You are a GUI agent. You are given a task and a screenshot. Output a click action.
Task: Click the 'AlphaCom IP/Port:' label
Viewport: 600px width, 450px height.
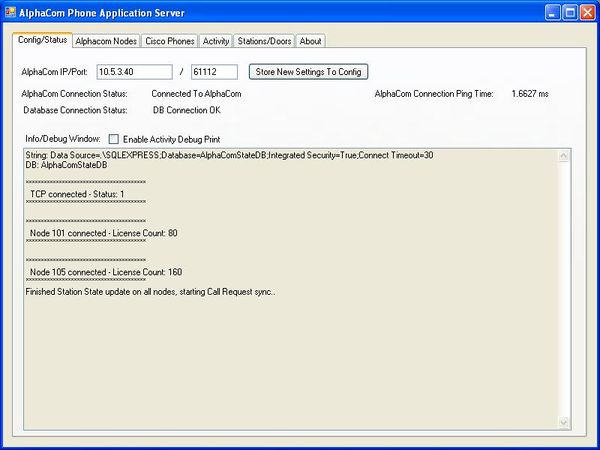[54, 72]
